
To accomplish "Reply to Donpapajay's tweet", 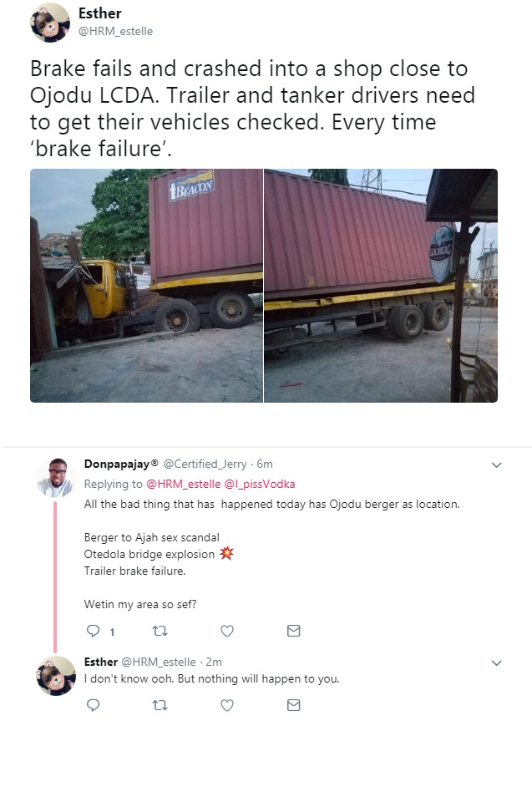I will click(x=94, y=632).
